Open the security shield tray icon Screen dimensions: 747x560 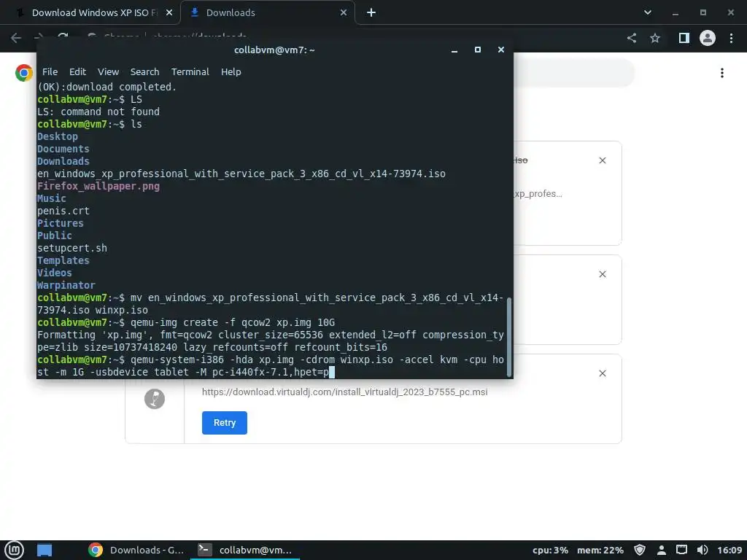[x=640, y=550]
